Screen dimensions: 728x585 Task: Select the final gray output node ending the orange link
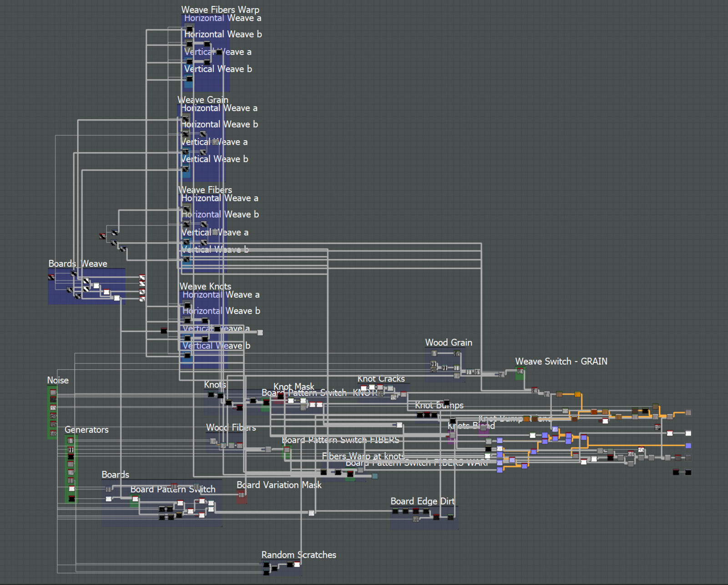(688, 412)
